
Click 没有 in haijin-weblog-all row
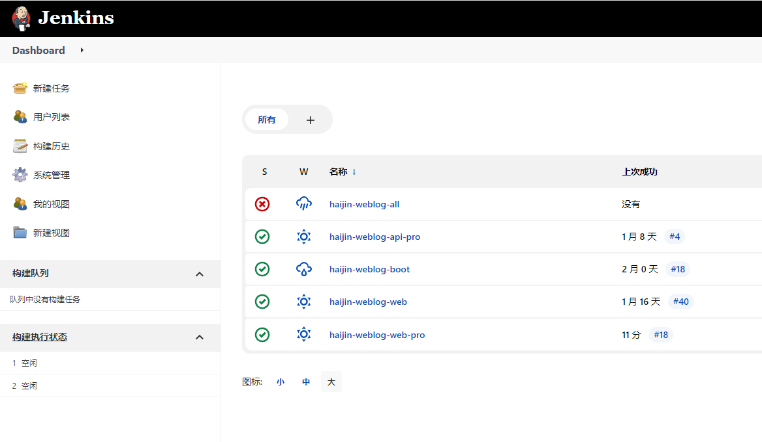[631, 204]
